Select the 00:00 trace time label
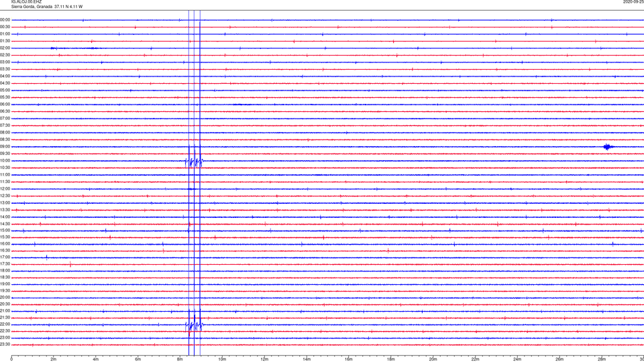 (5, 19)
